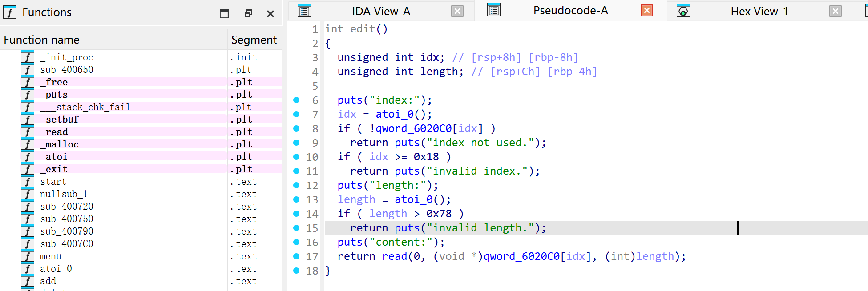Image resolution: width=868 pixels, height=291 pixels.
Task: Click function icon next to sub_400750
Action: [28, 219]
